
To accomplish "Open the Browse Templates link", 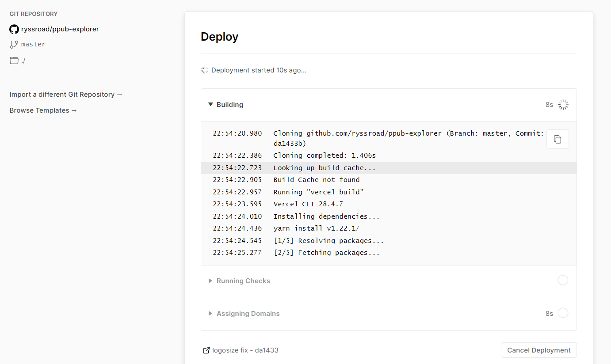I will pyautogui.click(x=43, y=110).
